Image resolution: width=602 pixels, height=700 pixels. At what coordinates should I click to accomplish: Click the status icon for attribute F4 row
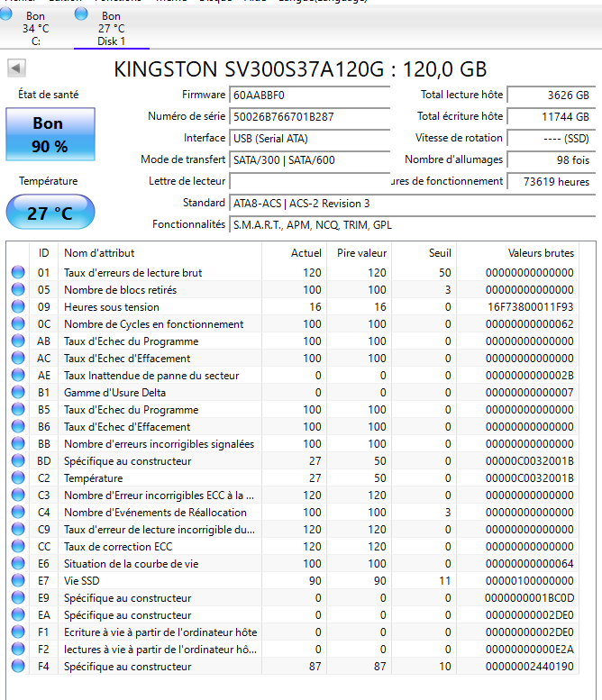tap(18, 667)
